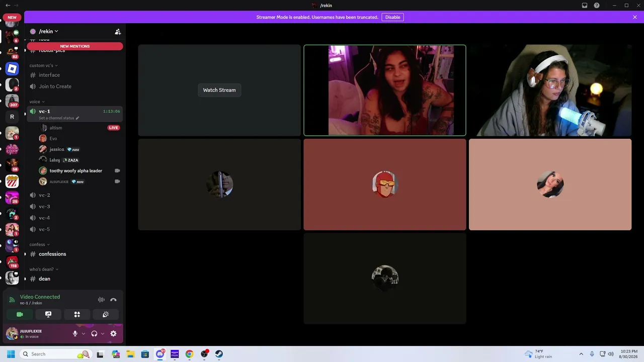The height and width of the screenshot is (362, 644).
Task: Open server with 58 notification badge
Action: (x=12, y=165)
